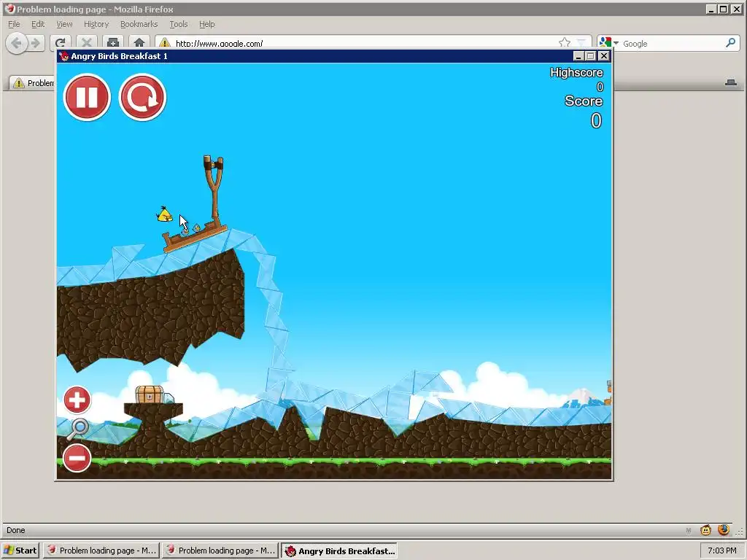Click the monkey face status bar icon
The width and height of the screenshot is (747, 560).
[705, 529]
